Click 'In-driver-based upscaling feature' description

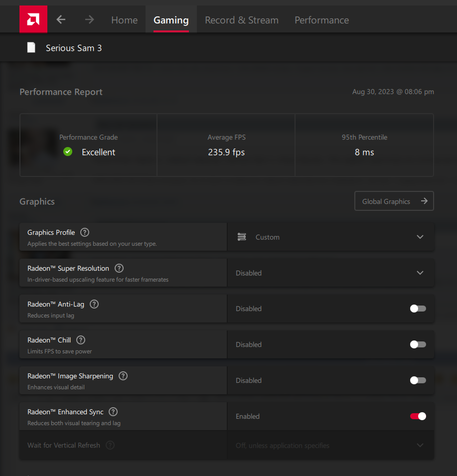point(98,280)
